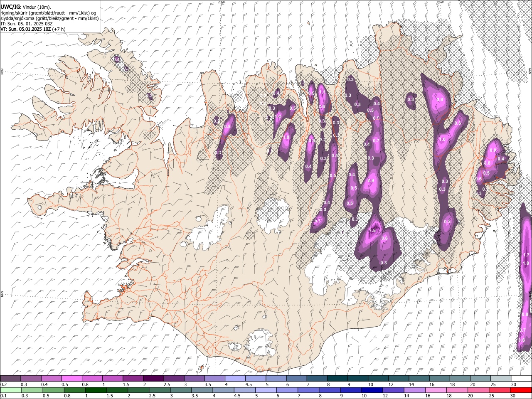Click the '0.8' label under the green rain scale
Viewport: 532px width, 399px height.
(x=67, y=396)
